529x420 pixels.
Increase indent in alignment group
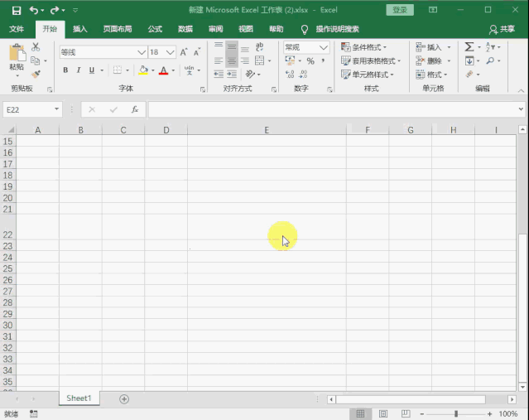(232, 74)
